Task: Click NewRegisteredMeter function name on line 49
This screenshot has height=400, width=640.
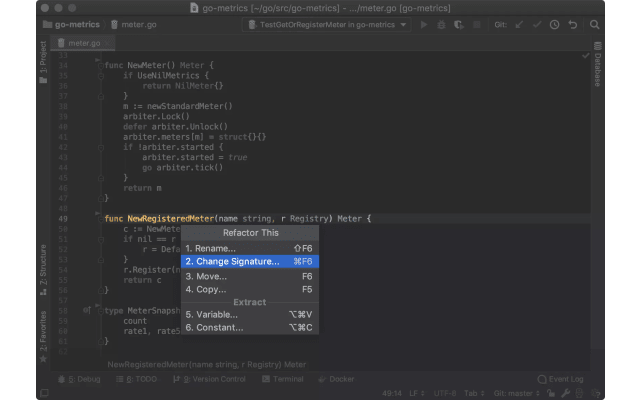Action: 171,219
